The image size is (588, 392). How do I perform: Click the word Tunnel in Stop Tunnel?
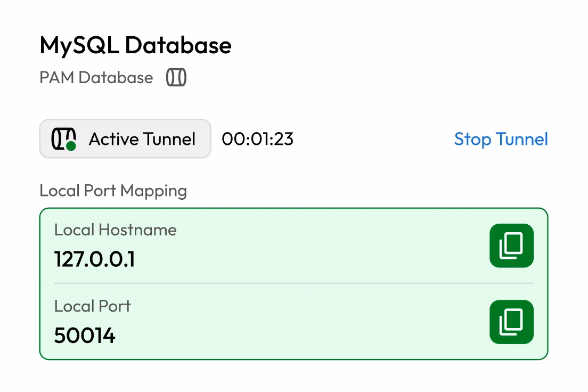click(x=521, y=139)
